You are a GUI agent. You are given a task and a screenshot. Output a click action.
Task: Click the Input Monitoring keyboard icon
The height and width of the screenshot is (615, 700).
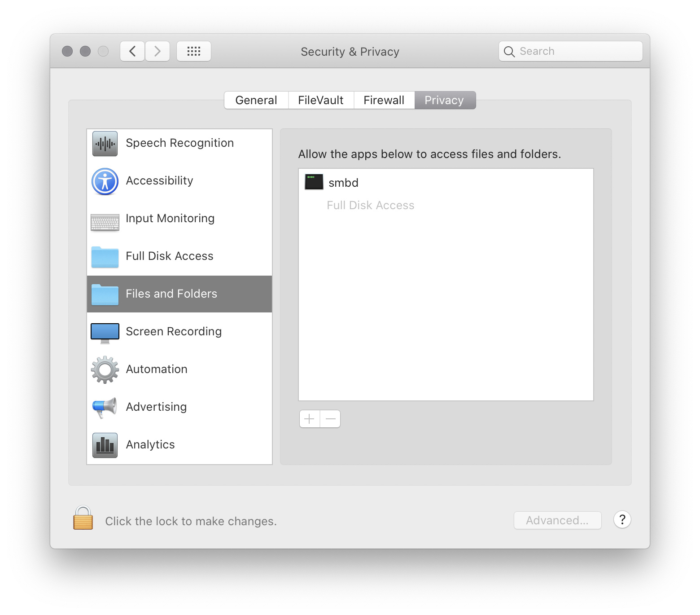coord(105,222)
